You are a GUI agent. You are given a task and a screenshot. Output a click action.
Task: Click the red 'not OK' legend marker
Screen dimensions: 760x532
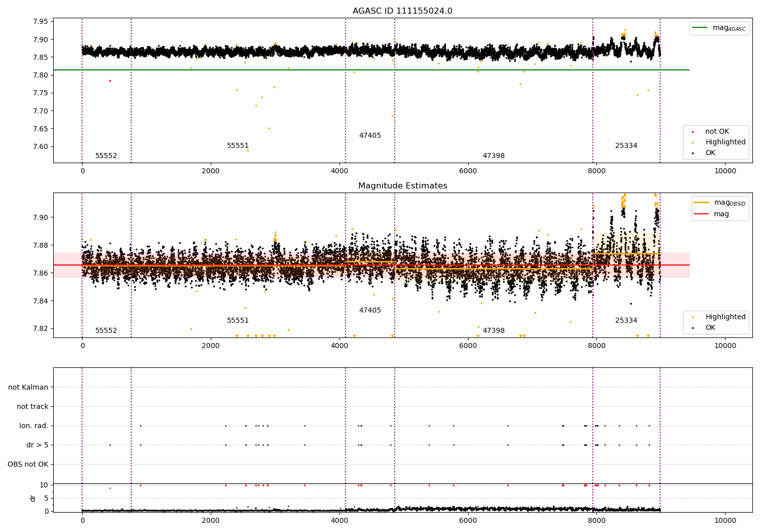[x=693, y=132]
